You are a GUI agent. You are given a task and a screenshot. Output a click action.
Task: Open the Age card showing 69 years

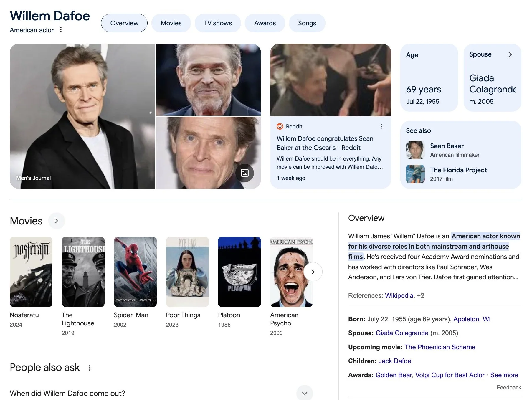tap(429, 77)
